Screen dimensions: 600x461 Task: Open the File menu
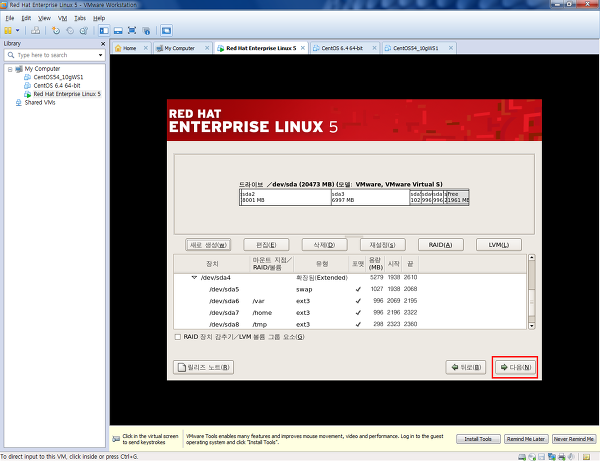10,18
